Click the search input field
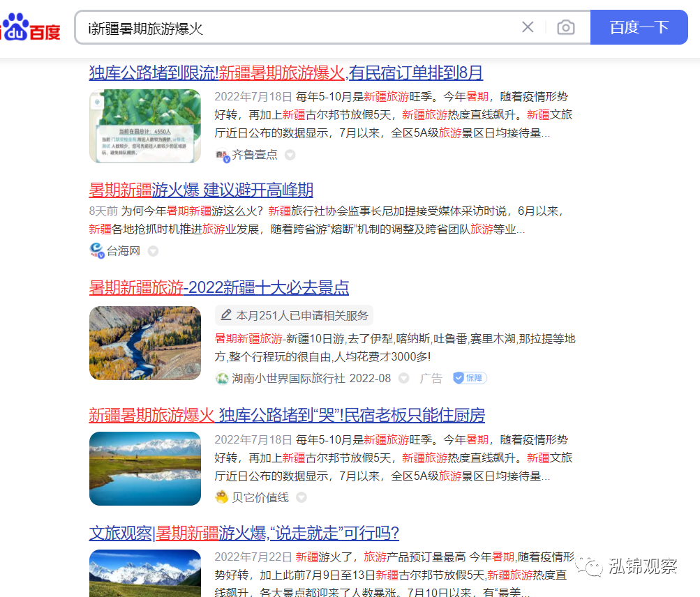This screenshot has height=597, width=700. coord(300,28)
